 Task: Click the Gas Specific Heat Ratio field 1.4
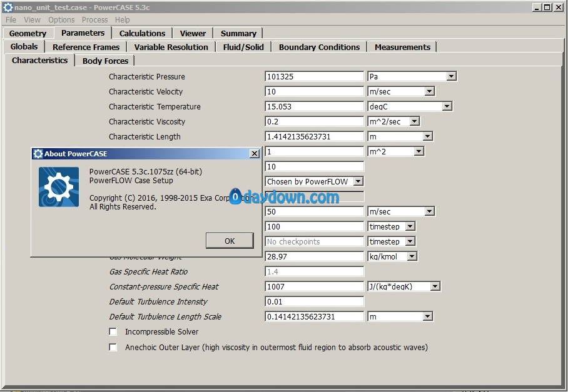pos(314,271)
